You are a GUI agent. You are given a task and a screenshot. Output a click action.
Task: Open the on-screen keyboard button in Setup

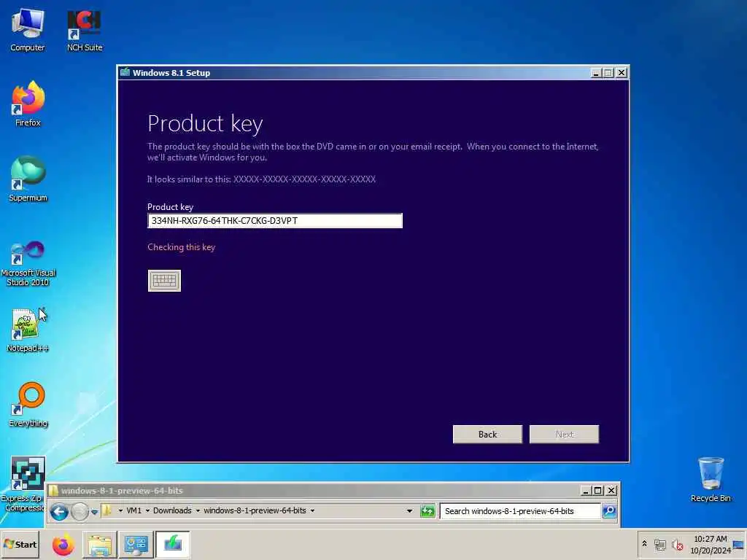164,281
